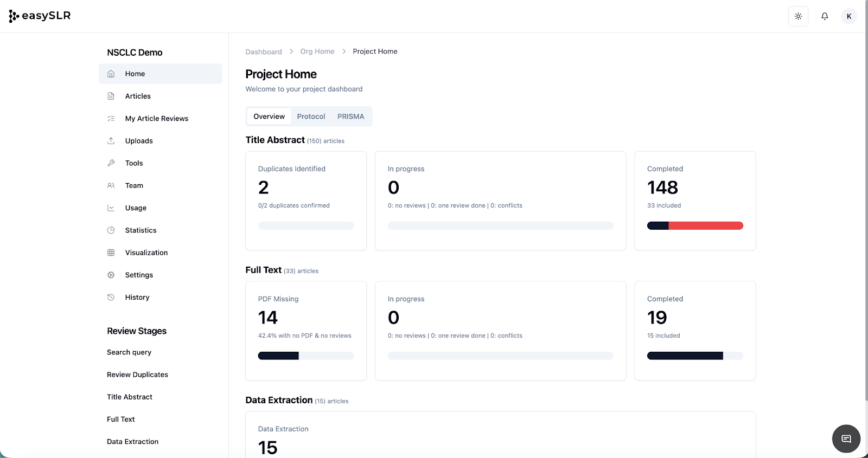Switch to the Protocol tab
This screenshot has width=868, height=458.
pyautogui.click(x=311, y=117)
